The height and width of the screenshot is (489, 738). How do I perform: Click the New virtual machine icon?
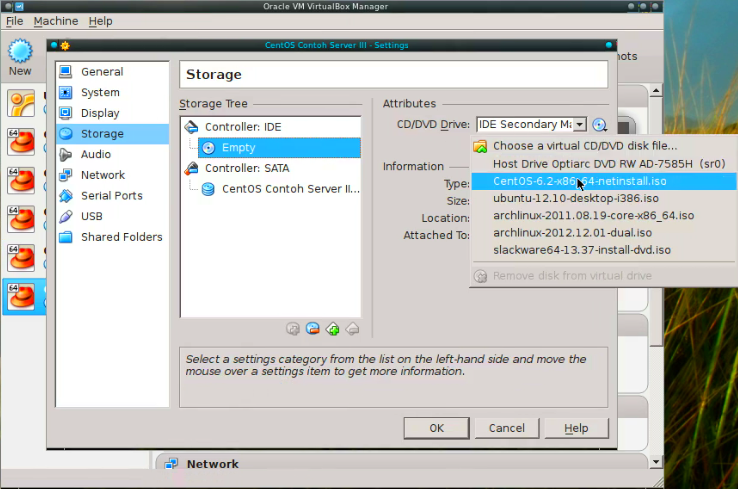[20, 57]
